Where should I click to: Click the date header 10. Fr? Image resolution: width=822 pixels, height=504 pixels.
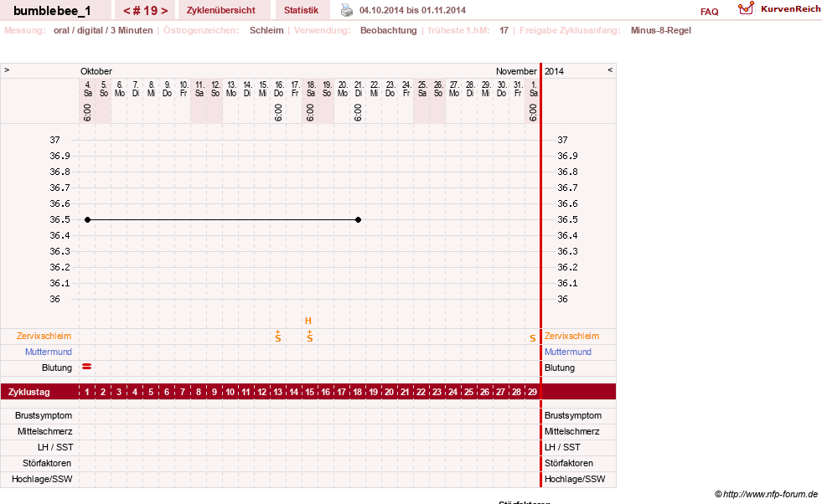click(x=184, y=89)
